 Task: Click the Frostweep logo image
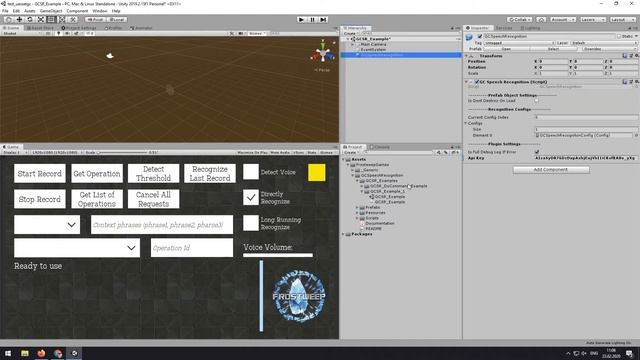[x=299, y=296]
